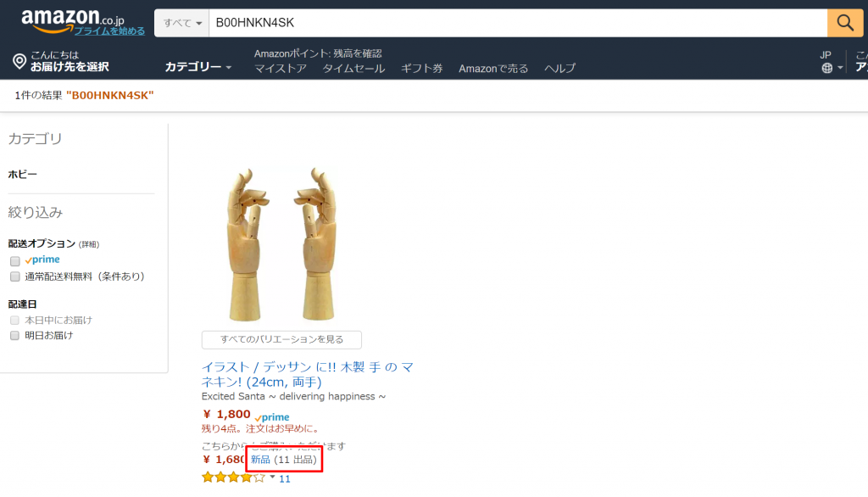Click the search field containing B00HNKN4SK
Viewport: 868px width, 497px height.
518,23
